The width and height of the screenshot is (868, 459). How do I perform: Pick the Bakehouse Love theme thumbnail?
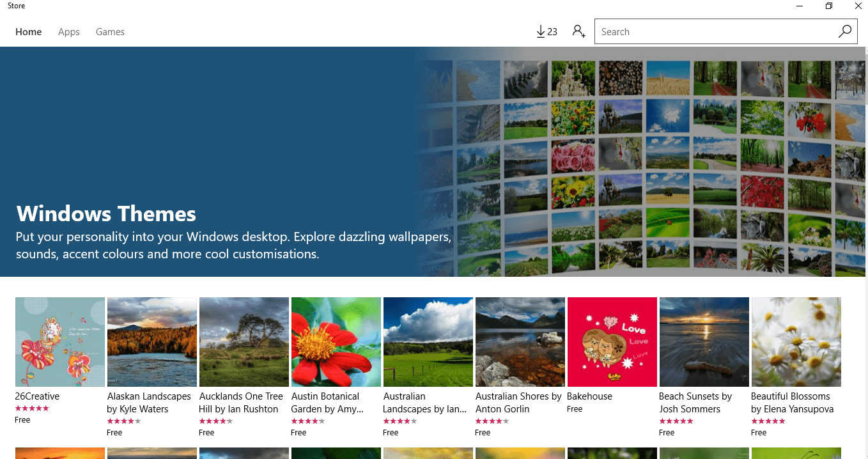(612, 342)
